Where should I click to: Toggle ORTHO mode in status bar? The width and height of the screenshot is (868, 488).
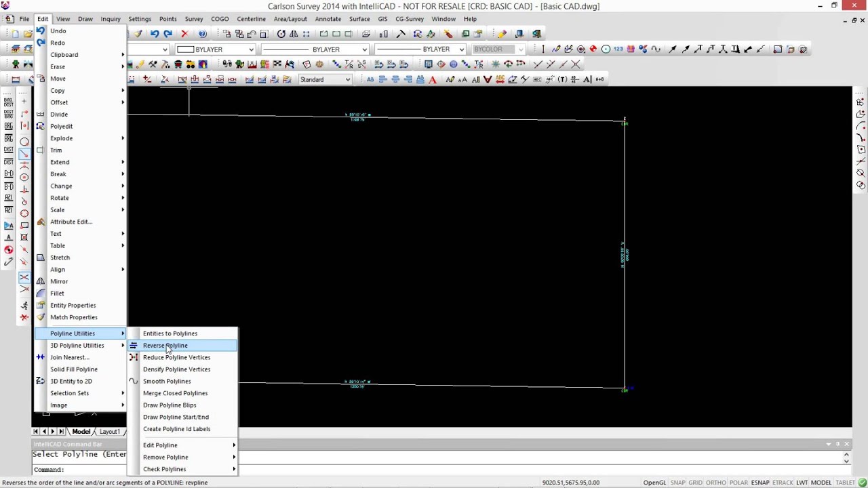716,483
